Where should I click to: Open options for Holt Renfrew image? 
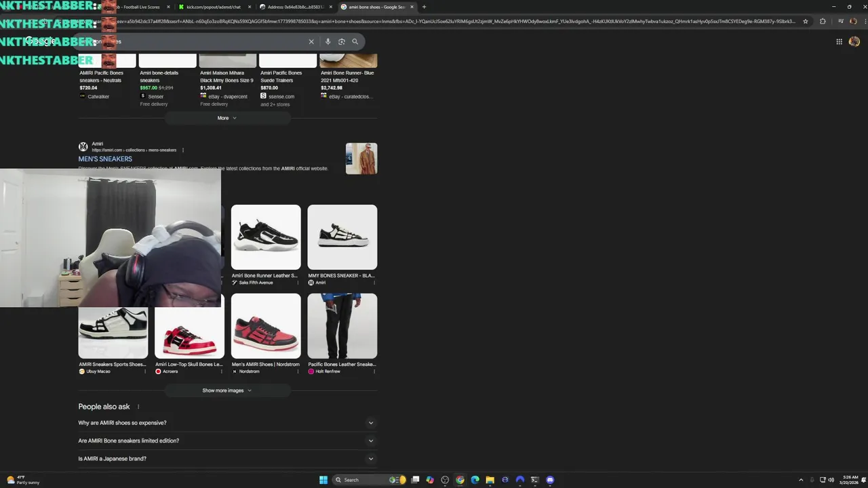tap(374, 371)
